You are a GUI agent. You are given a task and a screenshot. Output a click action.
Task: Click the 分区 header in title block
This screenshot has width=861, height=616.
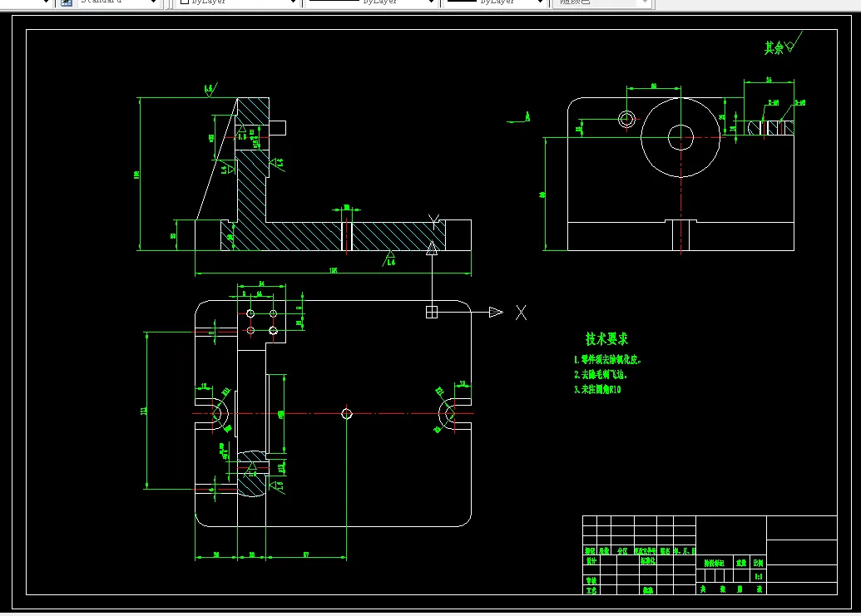[622, 550]
